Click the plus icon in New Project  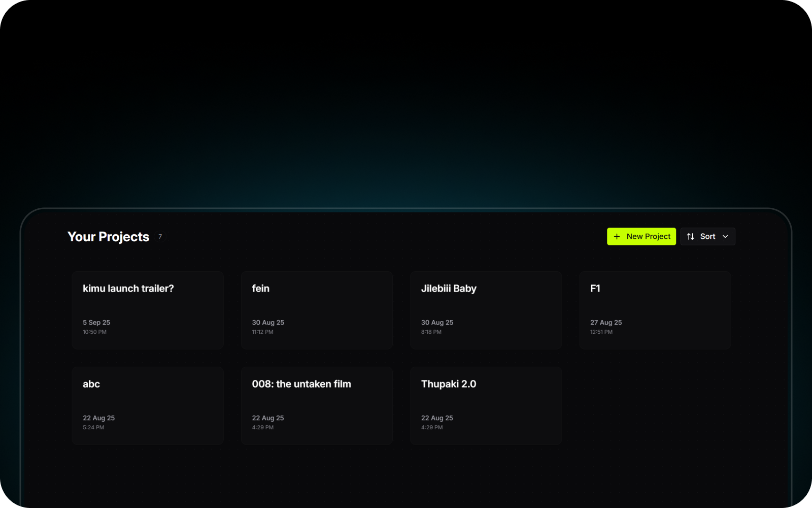pos(617,237)
